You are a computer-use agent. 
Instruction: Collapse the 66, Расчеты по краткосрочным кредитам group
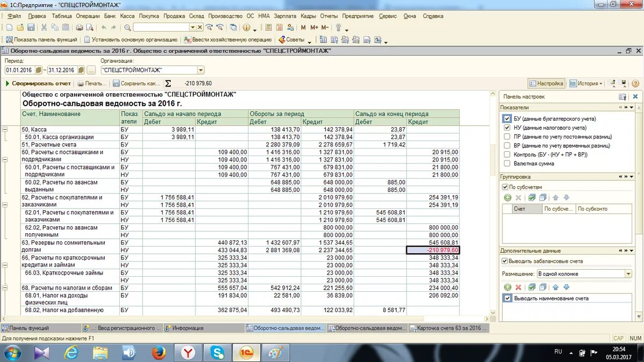click(5, 265)
